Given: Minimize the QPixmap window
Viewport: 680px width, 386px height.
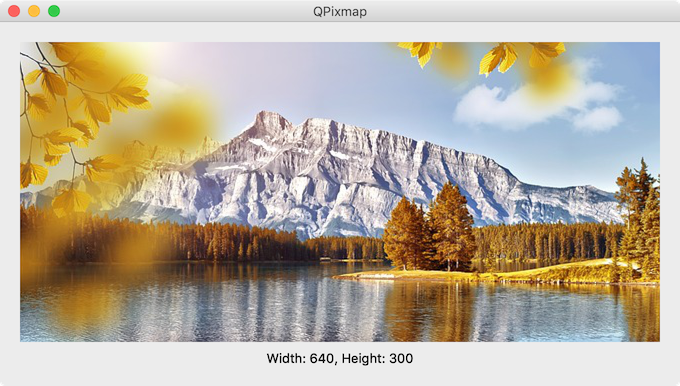Looking at the screenshot, I should coord(34,11).
